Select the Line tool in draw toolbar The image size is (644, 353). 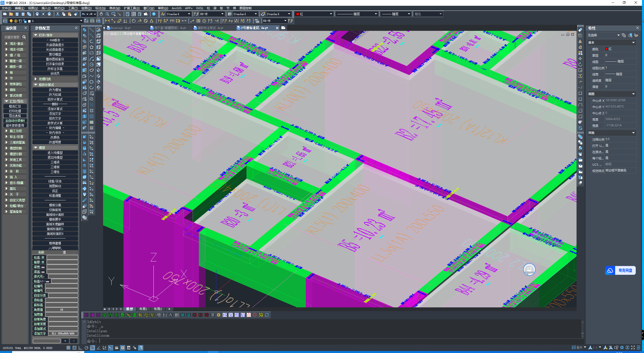pos(92,30)
